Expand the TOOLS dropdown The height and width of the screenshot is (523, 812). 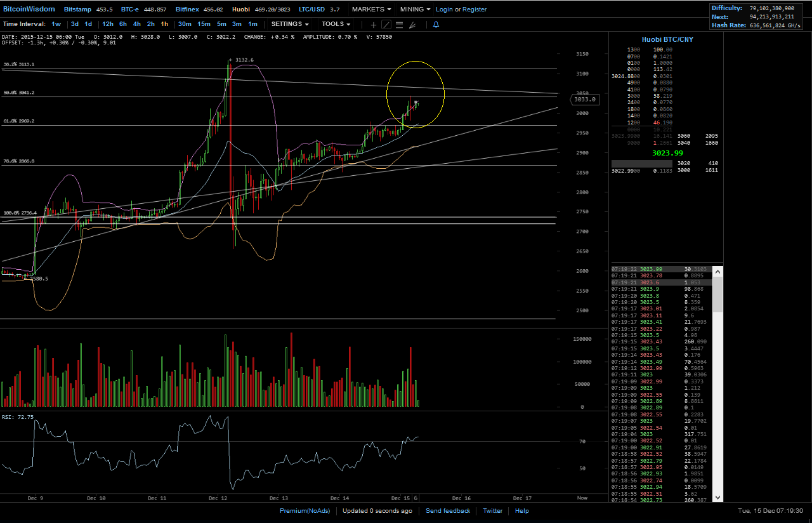click(336, 24)
